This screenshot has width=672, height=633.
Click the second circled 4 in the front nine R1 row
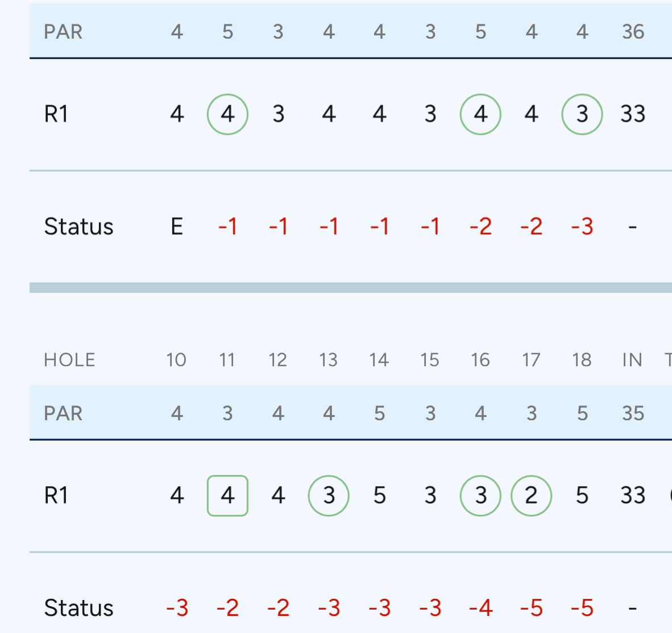coord(480,114)
